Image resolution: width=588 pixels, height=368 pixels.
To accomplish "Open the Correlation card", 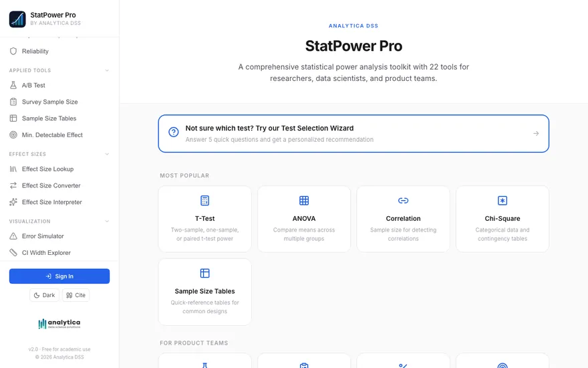I will click(x=403, y=219).
